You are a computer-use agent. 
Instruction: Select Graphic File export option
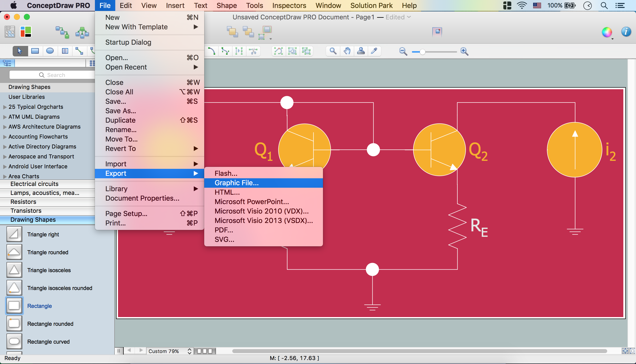tap(237, 182)
